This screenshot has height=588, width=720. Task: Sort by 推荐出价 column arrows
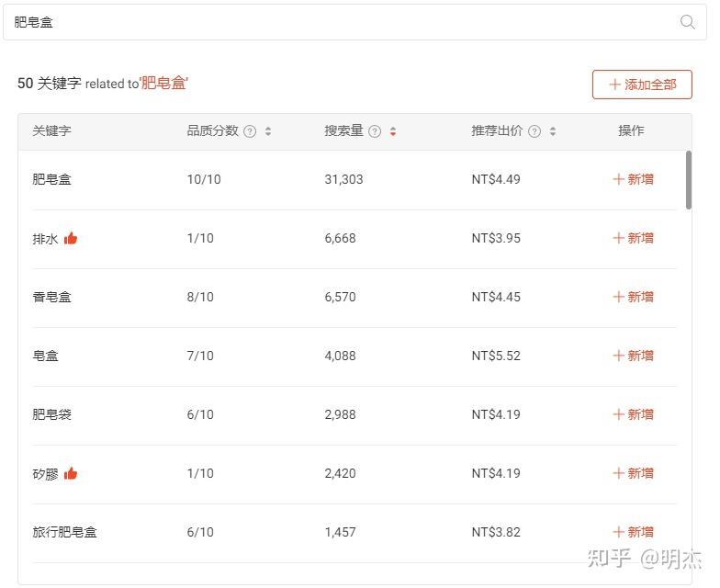553,131
